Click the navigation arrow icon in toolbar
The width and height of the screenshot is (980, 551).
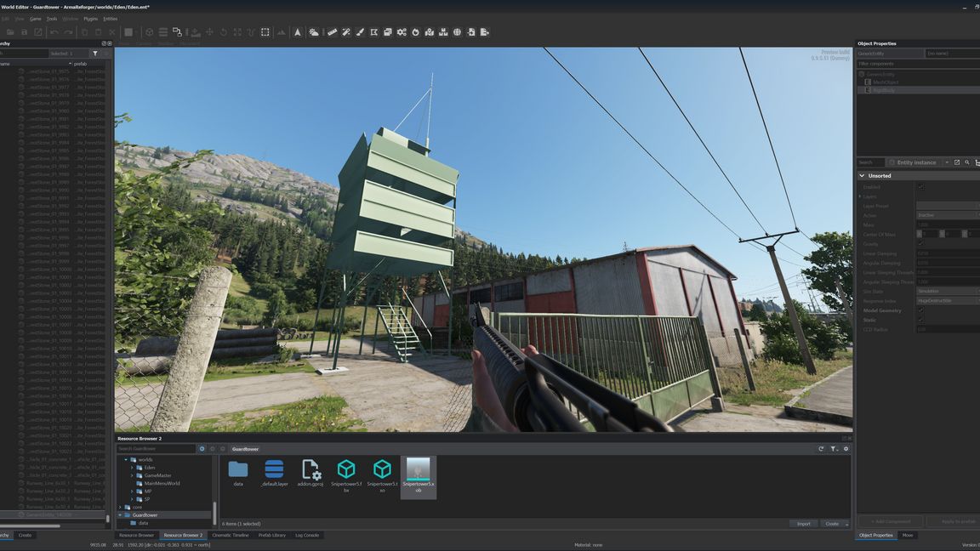(x=297, y=32)
